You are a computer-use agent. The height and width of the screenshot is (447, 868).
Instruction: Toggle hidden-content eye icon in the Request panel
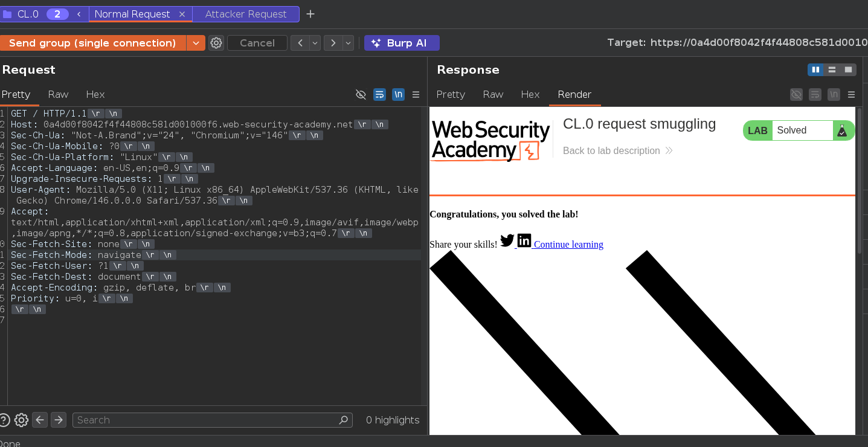[361, 94]
